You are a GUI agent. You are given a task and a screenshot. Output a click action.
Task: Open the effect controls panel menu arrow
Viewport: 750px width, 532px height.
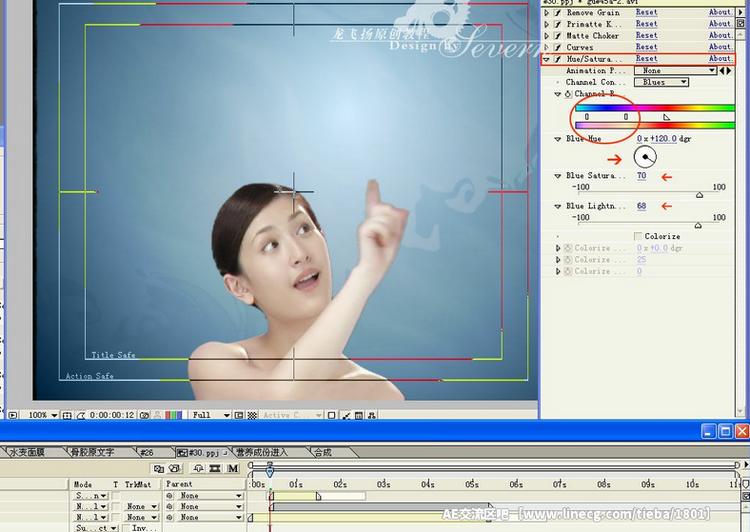[740, 12]
